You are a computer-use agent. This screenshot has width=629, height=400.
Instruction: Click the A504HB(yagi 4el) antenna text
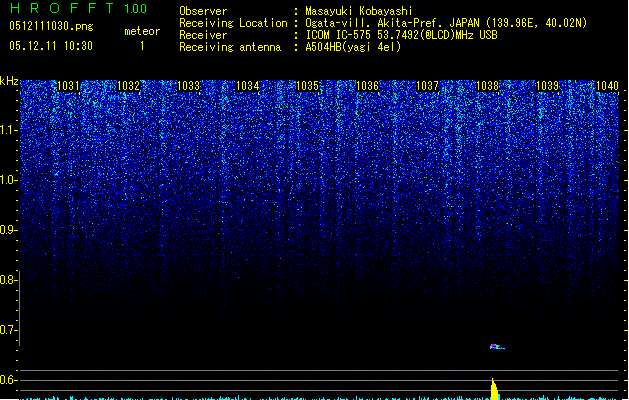point(353,47)
